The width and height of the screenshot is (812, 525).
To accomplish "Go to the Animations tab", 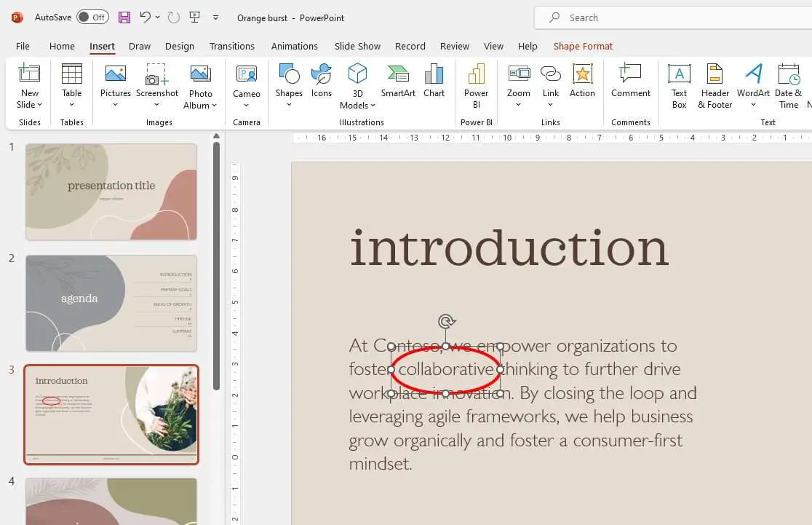I will coord(295,46).
